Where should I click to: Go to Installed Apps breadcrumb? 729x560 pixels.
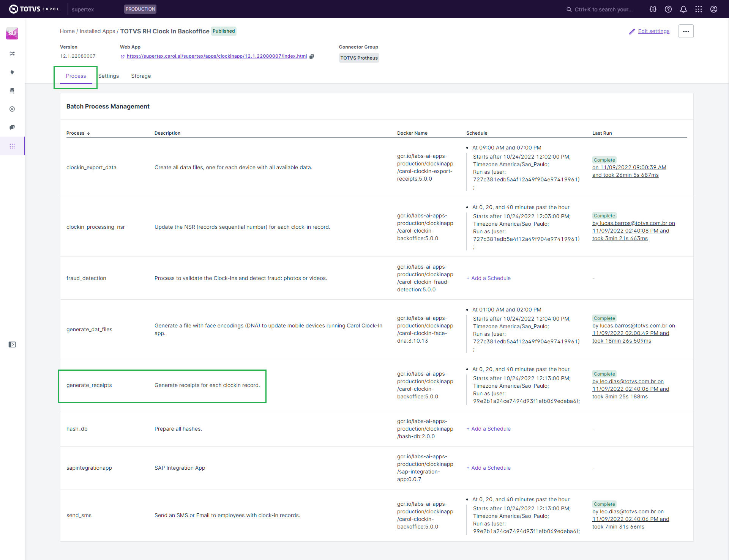tap(97, 31)
